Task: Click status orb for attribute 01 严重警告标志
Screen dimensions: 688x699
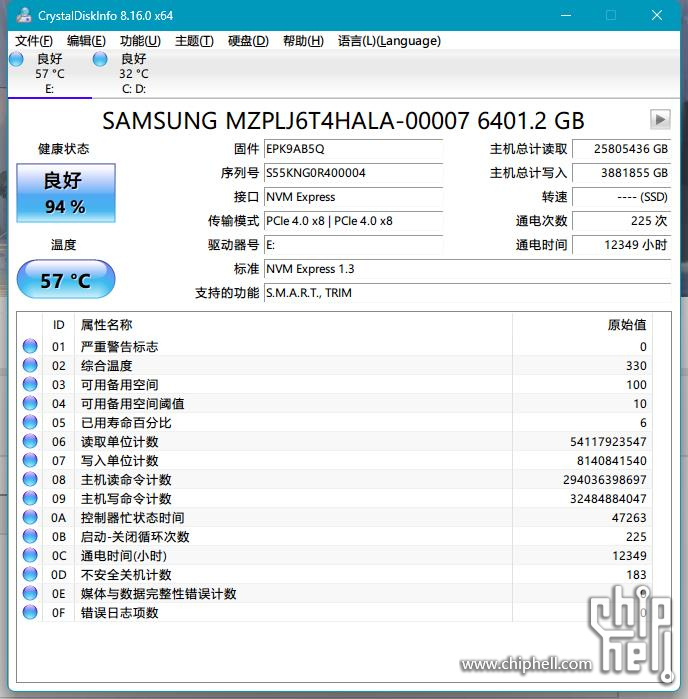Action: (30, 346)
